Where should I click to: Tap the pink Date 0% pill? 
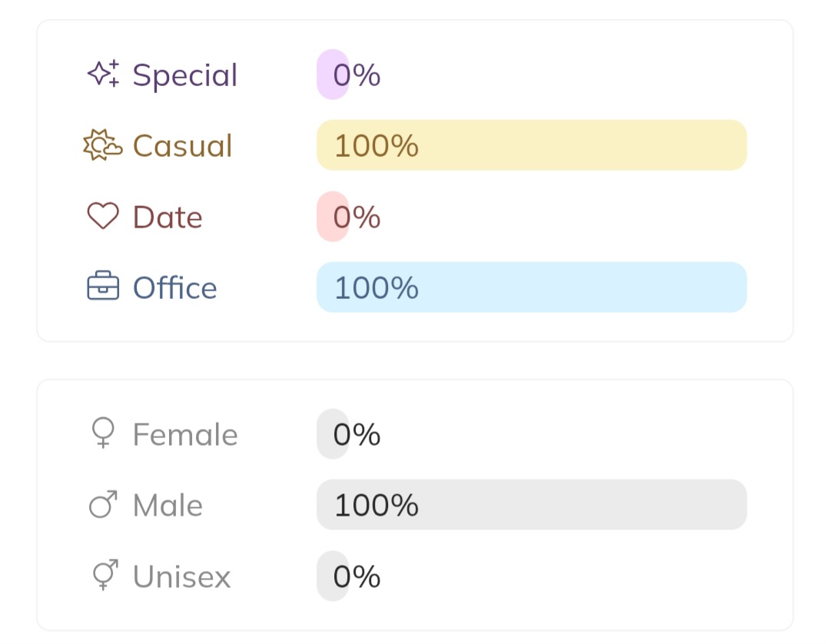point(333,217)
